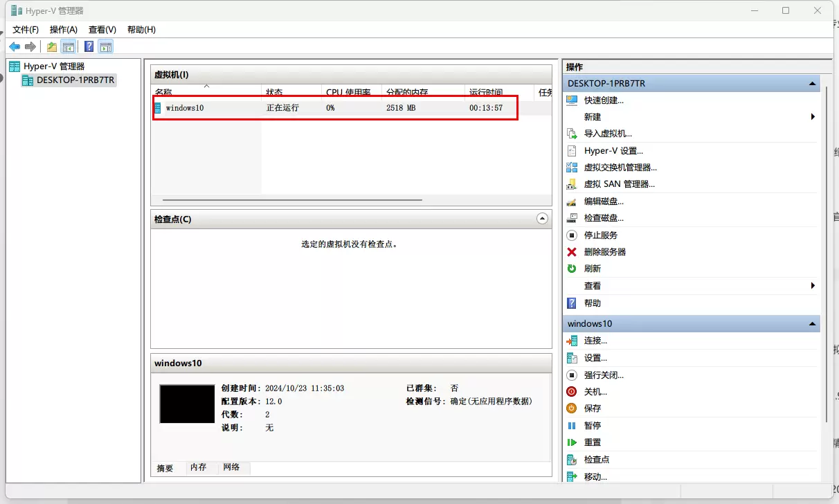Screen dimensions: 839x504
Task: Select the windows10 virtual machine name
Action: (185, 108)
